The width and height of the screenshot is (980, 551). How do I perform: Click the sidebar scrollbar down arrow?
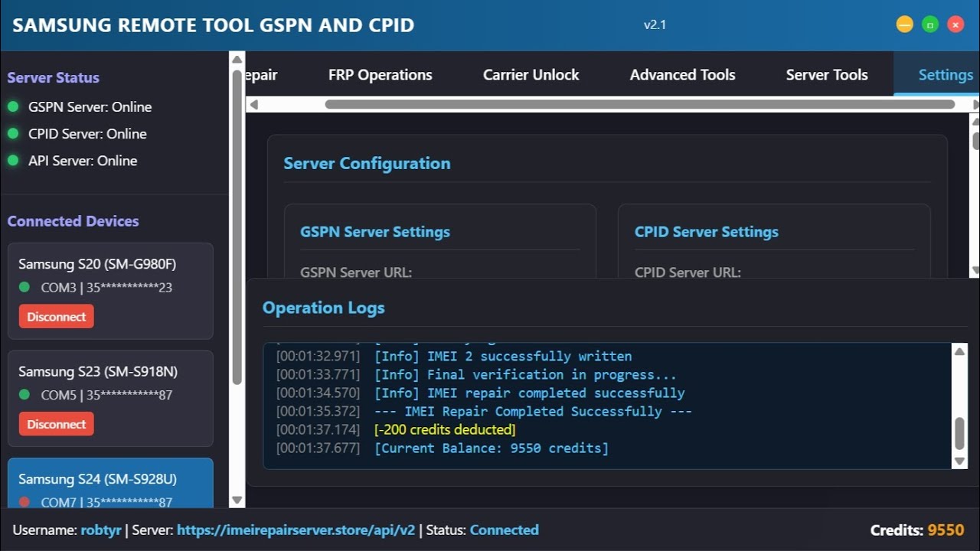point(237,500)
